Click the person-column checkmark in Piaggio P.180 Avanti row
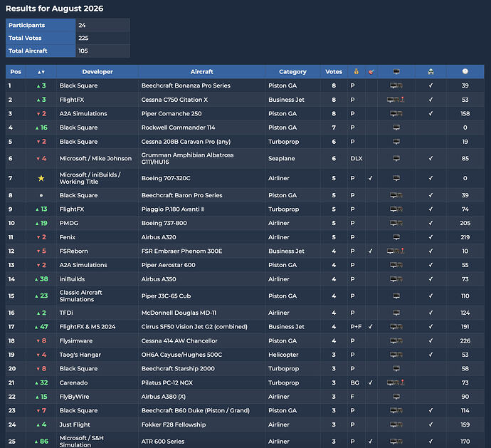This screenshot has width=491, height=448. [x=431, y=209]
